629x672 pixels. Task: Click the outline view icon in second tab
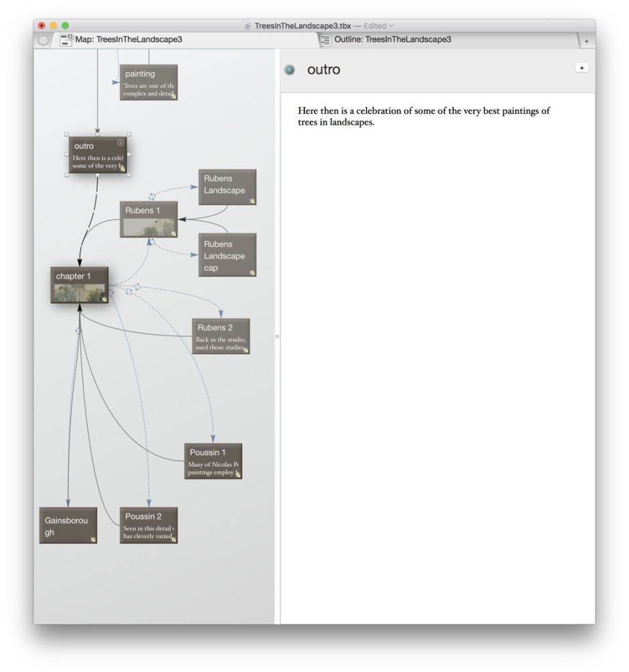(x=326, y=40)
